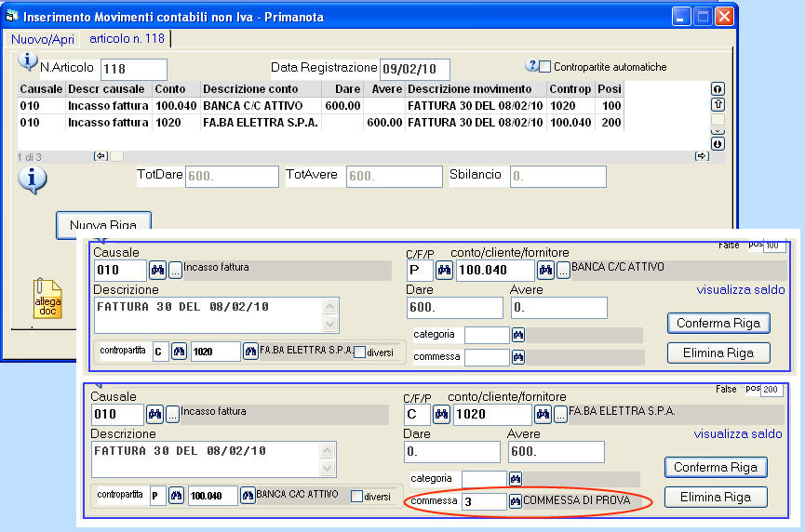Search binoculars beside COMMESSA DI PROVA

click(x=516, y=501)
